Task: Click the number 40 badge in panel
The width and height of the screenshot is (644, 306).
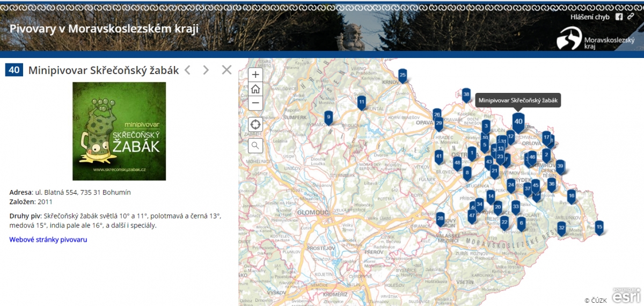Action: click(x=14, y=70)
